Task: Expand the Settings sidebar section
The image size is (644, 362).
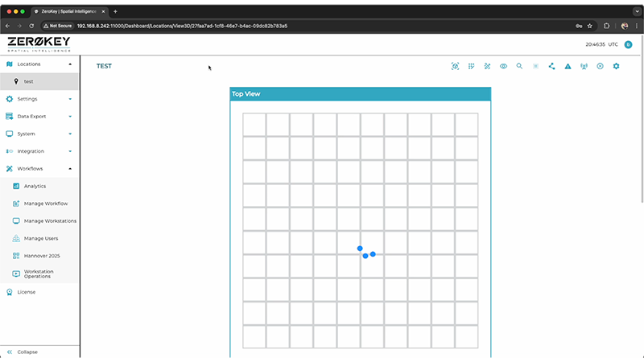Action: click(39, 99)
